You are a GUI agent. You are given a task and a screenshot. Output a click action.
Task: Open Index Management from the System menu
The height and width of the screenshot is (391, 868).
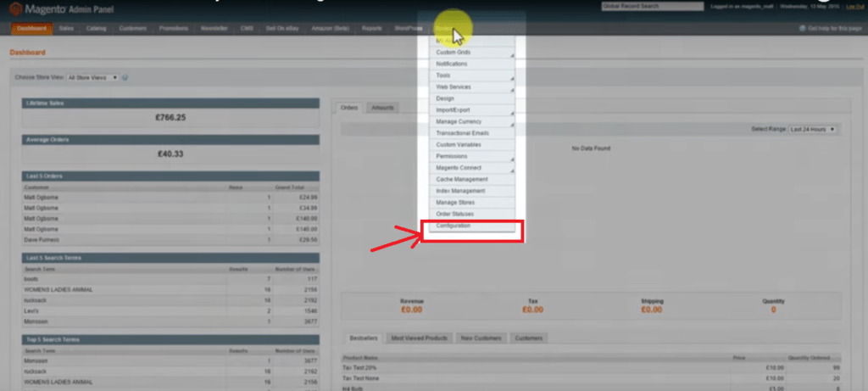click(x=472, y=191)
